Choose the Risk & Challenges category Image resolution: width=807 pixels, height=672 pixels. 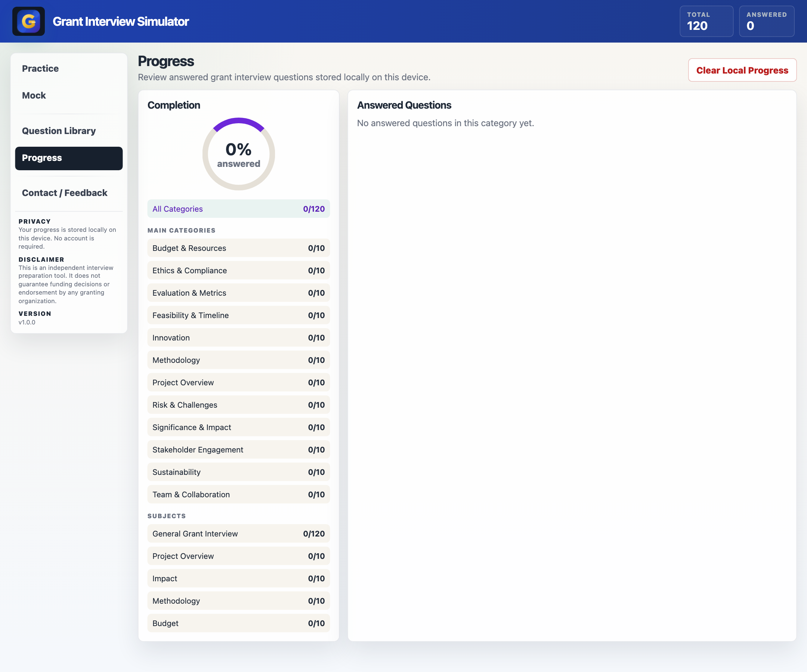(x=238, y=405)
